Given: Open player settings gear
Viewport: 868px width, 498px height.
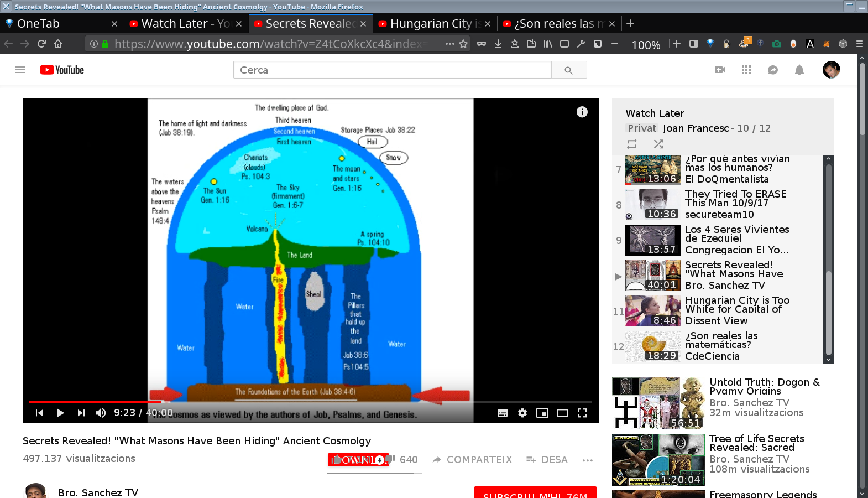Looking at the screenshot, I should click(522, 413).
